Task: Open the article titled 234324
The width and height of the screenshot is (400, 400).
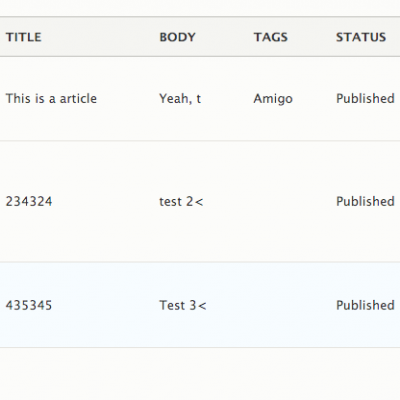Action: tap(29, 202)
